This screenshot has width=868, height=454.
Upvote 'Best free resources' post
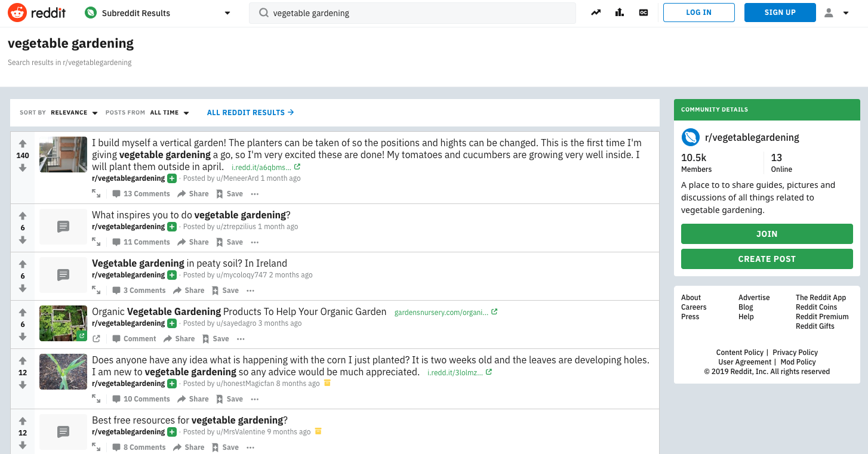click(x=23, y=421)
